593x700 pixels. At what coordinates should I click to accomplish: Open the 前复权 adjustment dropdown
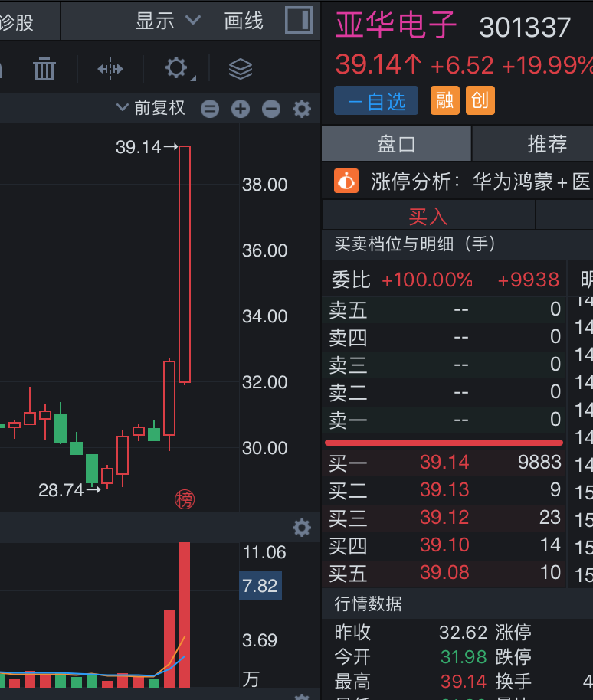click(x=152, y=108)
